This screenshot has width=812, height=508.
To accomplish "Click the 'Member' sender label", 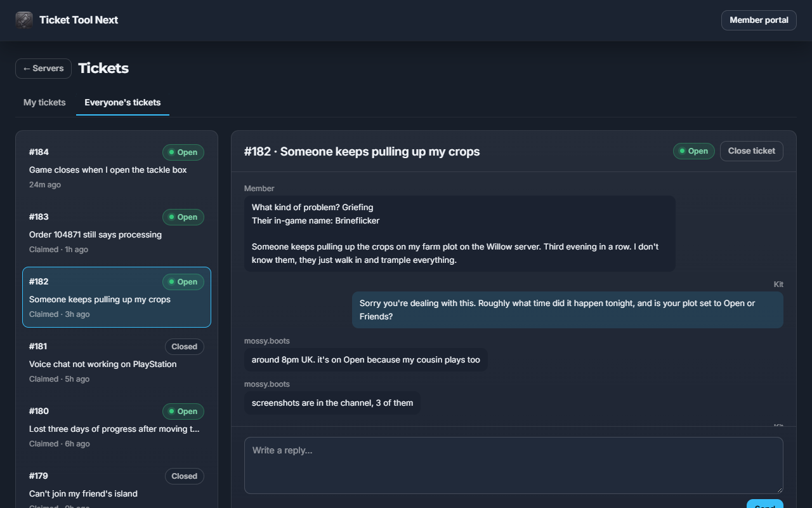I will coord(259,189).
